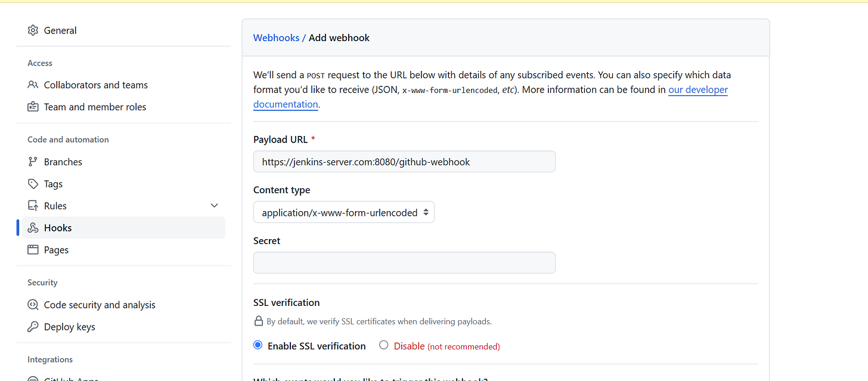Click the tag icon beside Tags
Image resolution: width=868 pixels, height=381 pixels.
[x=33, y=184]
